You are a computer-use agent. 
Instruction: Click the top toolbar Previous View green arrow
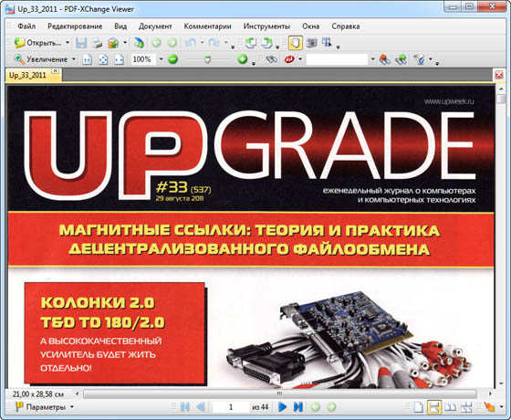click(x=156, y=43)
